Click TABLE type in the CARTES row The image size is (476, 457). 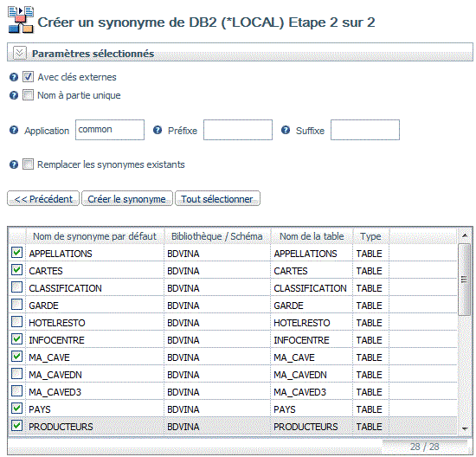[370, 271]
